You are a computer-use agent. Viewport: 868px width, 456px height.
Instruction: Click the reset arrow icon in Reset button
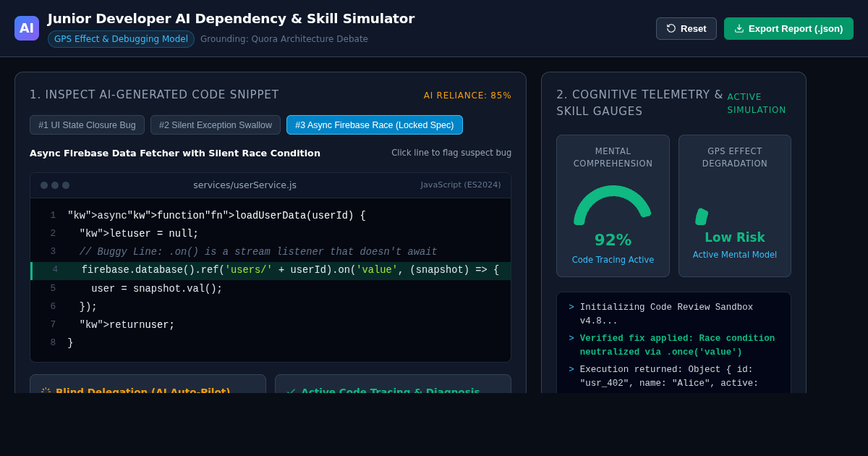click(x=671, y=28)
